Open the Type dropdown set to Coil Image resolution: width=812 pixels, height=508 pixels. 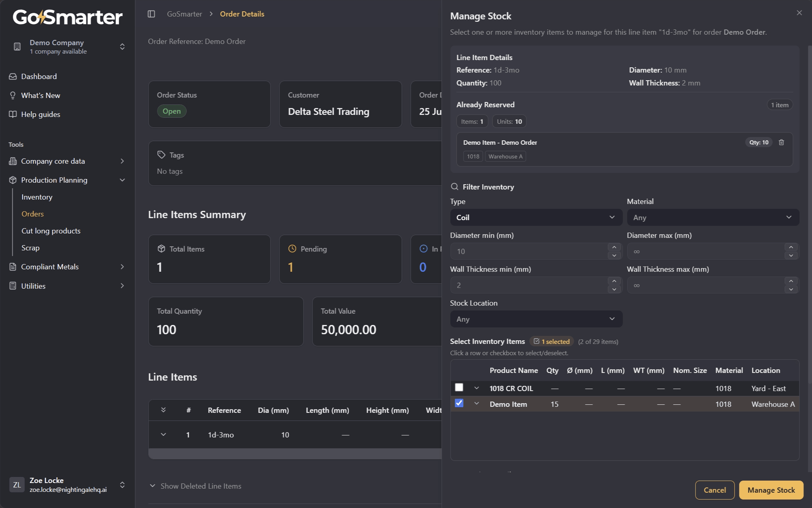(536, 217)
